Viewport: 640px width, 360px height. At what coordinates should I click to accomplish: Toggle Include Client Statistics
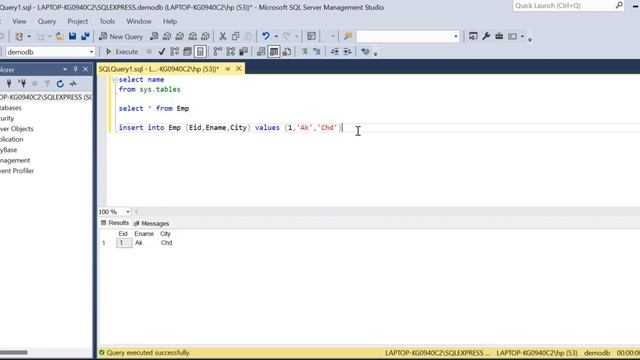(244, 51)
